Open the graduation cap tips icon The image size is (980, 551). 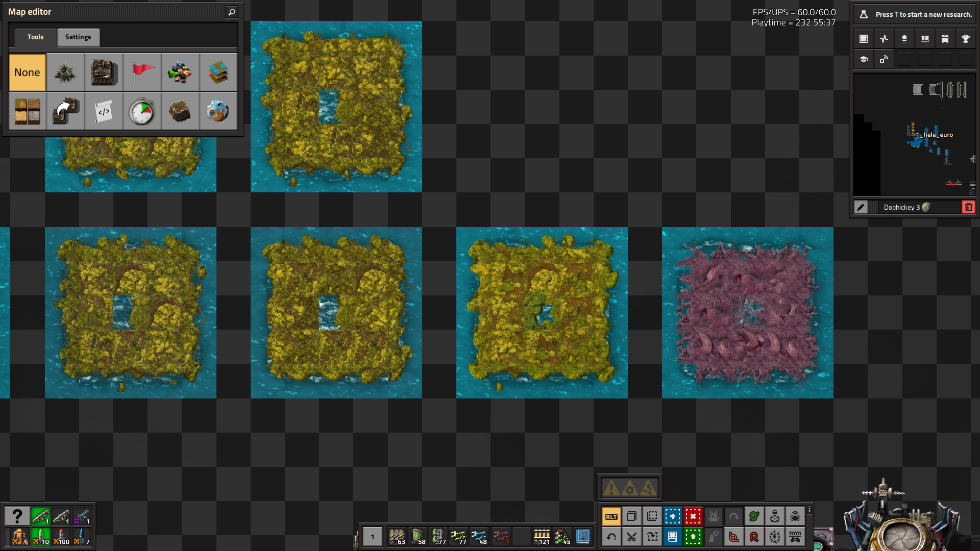864,59
